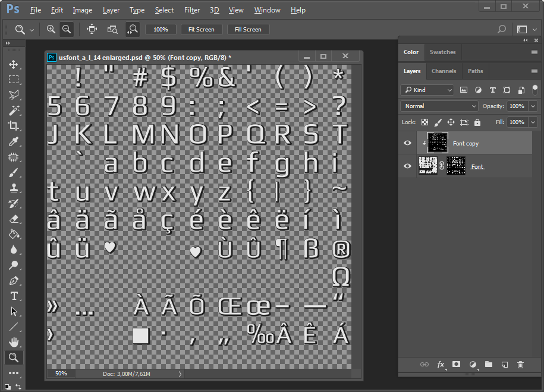Viewport: 544px width, 392px height.
Task: Expand the toolbox double-arrow
Action: pos(8,43)
